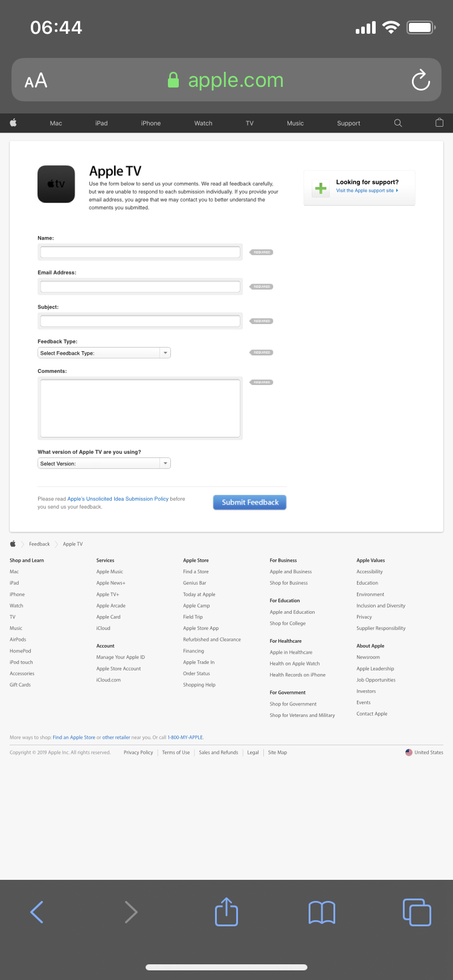Open Watch in the top navigation
The height and width of the screenshot is (980, 453).
coord(203,123)
